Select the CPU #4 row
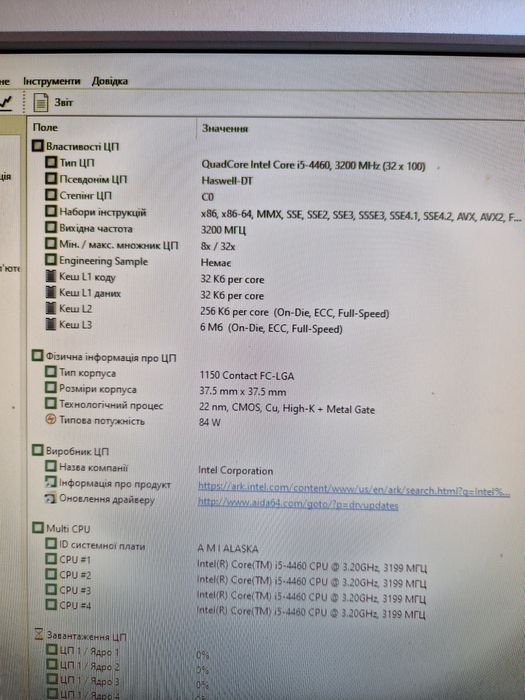Image resolution: width=525 pixels, height=700 pixels. [236, 609]
